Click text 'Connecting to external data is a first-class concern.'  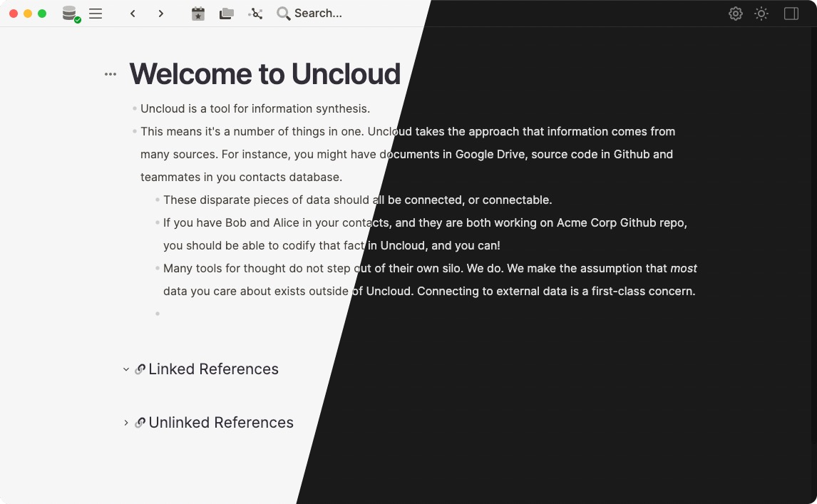click(556, 292)
